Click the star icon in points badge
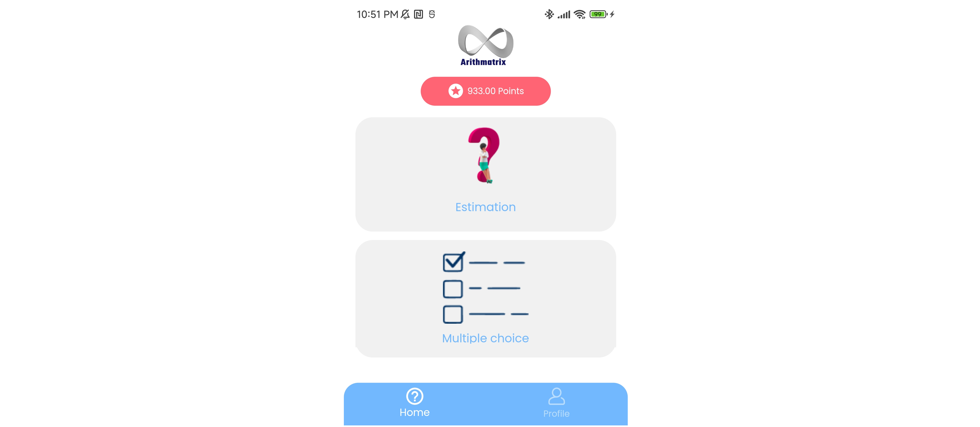Image resolution: width=980 pixels, height=427 pixels. (x=454, y=91)
